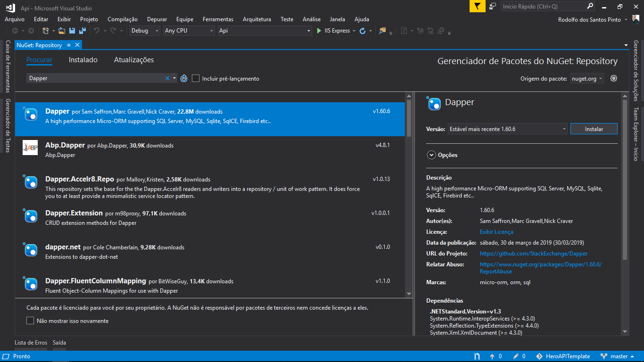Click the pending changes pencil icon in status bar
The height and width of the screenshot is (362, 644).
point(516,356)
